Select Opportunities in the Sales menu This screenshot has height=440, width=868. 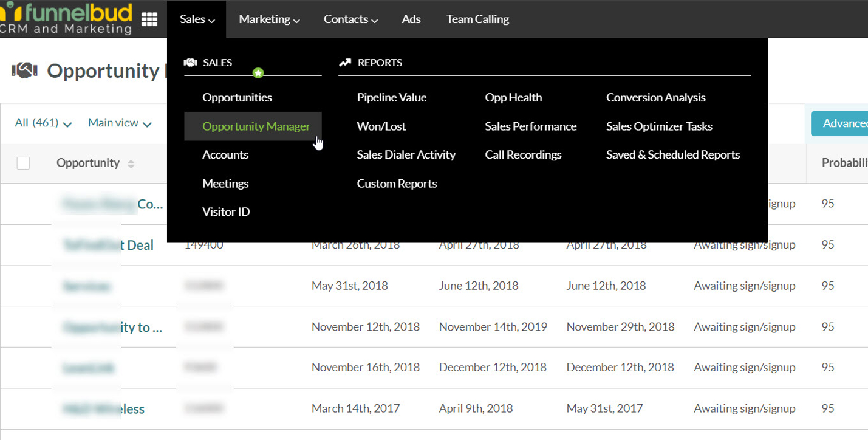(x=238, y=97)
